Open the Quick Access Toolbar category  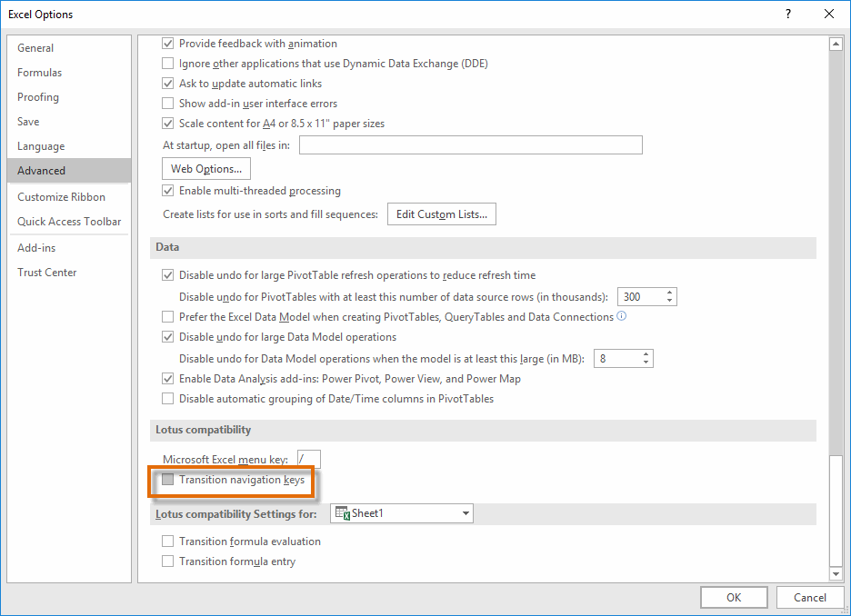(x=69, y=222)
